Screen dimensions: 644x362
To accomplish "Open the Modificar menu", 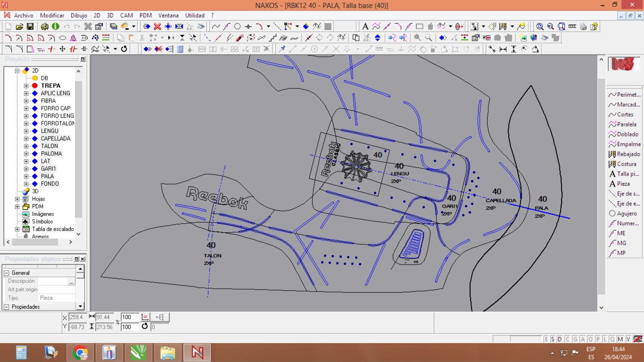I will (52, 15).
